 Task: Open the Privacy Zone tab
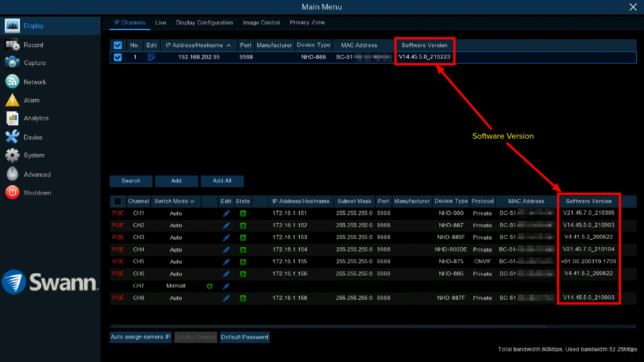pos(307,22)
